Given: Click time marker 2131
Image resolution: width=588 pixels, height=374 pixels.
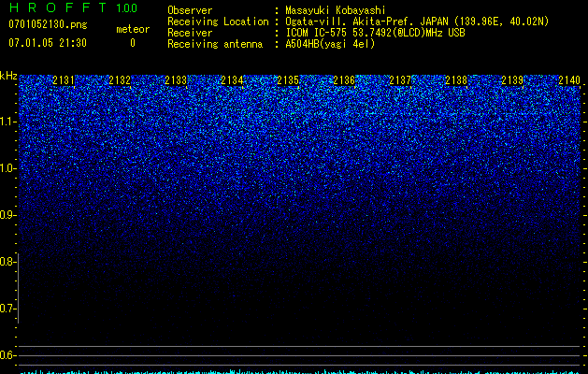Looking at the screenshot, I should [64, 79].
